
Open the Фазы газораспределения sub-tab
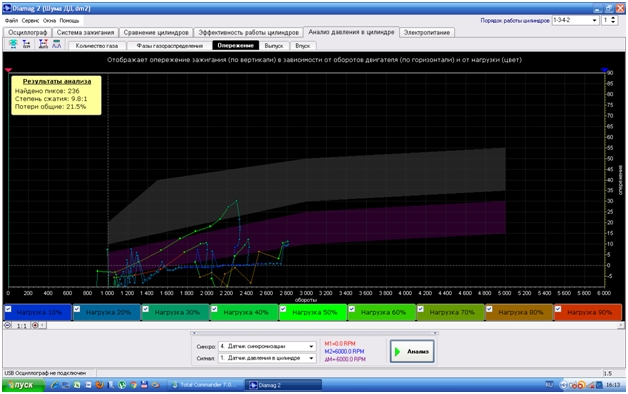pyautogui.click(x=169, y=46)
